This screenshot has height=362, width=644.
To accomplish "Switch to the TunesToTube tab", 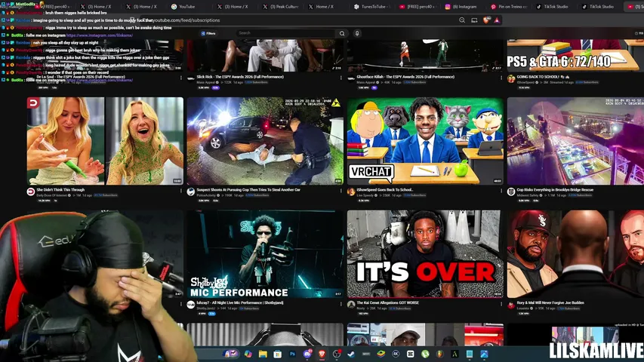I will point(371,7).
